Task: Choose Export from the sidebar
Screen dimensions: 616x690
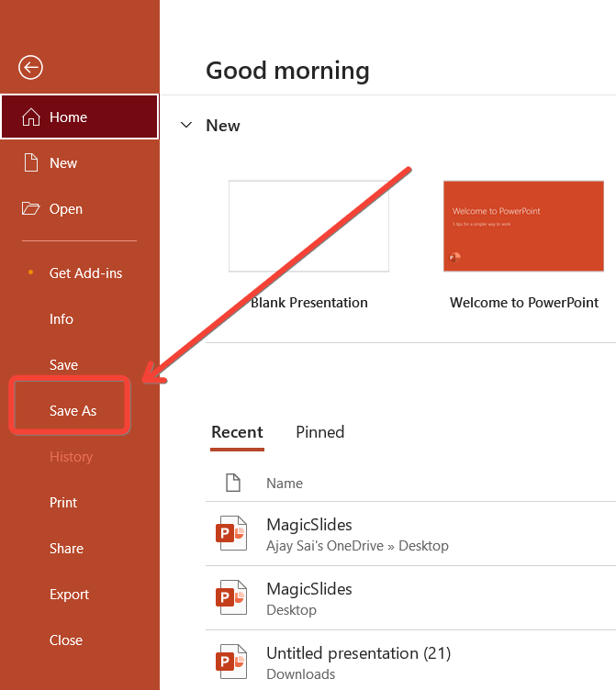Action: 69,595
